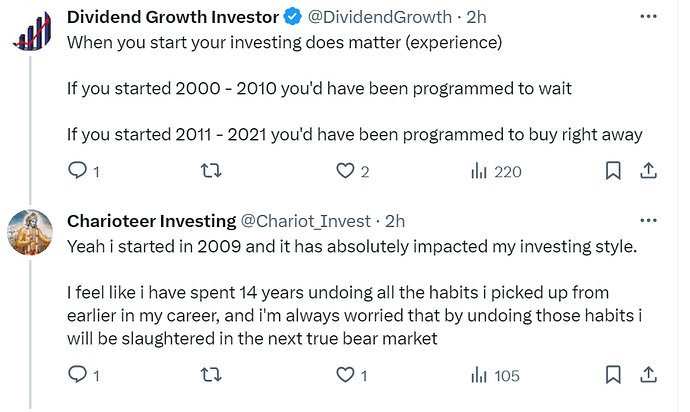Open more options for Dividend Growth tweet
This screenshot has height=412, width=690.
(x=649, y=17)
